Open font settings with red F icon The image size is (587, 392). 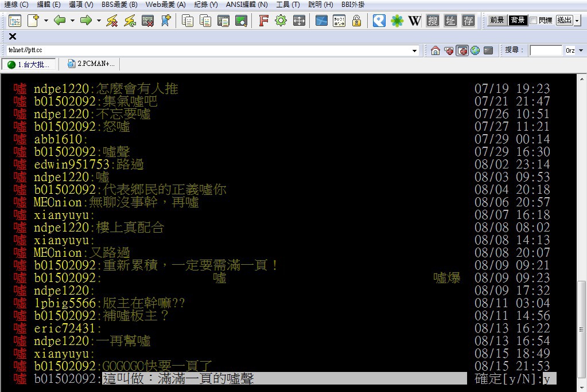(263, 21)
